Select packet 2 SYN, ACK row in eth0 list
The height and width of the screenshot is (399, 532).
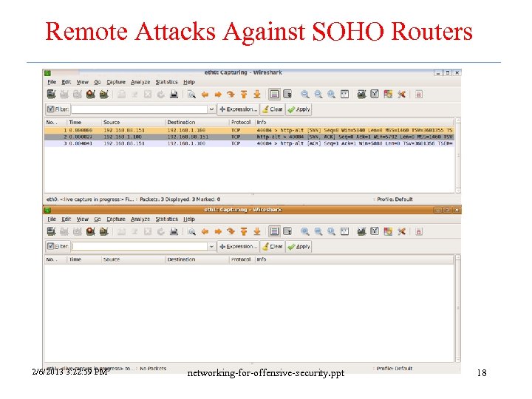click(250, 137)
